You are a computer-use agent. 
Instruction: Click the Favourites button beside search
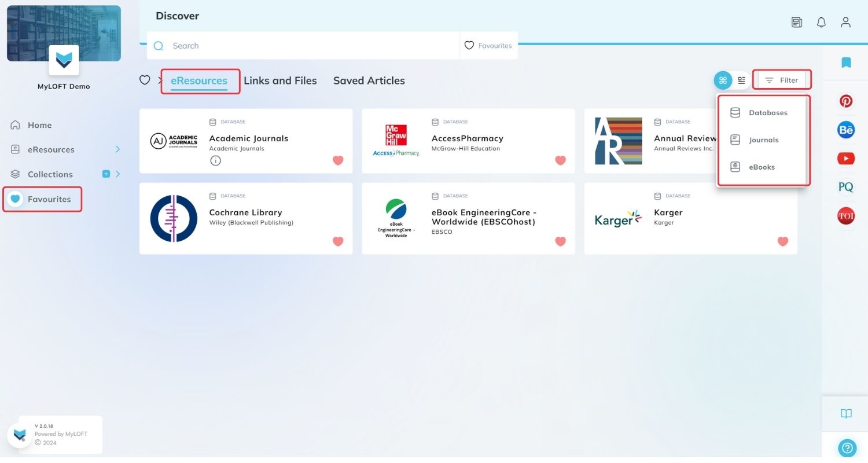click(x=488, y=46)
